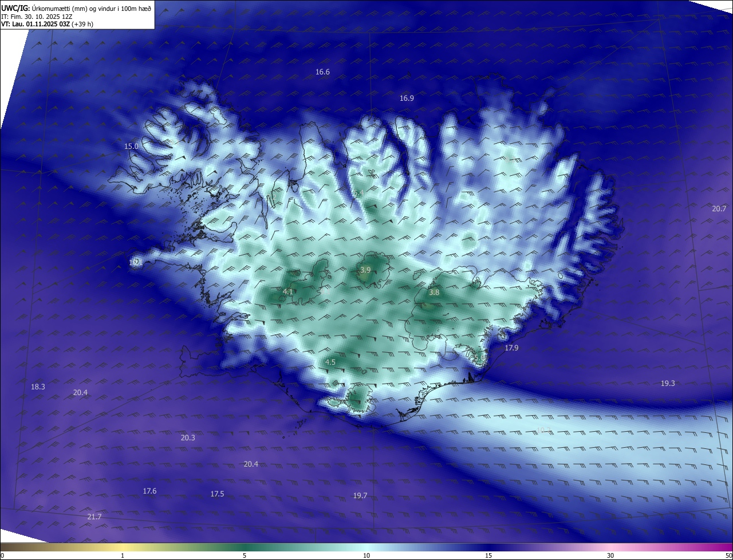Select the 5 tick on the color scale
The width and height of the screenshot is (733, 560).
pos(245,555)
